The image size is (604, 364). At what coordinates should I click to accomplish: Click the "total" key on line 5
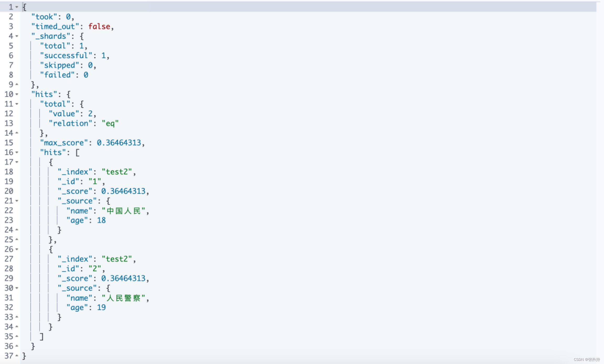[x=55, y=46]
